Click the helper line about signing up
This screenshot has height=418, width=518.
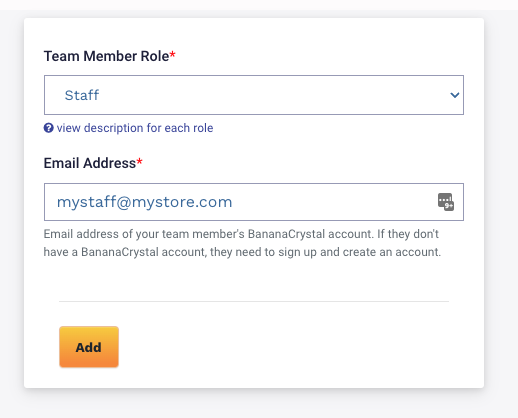tap(242, 252)
